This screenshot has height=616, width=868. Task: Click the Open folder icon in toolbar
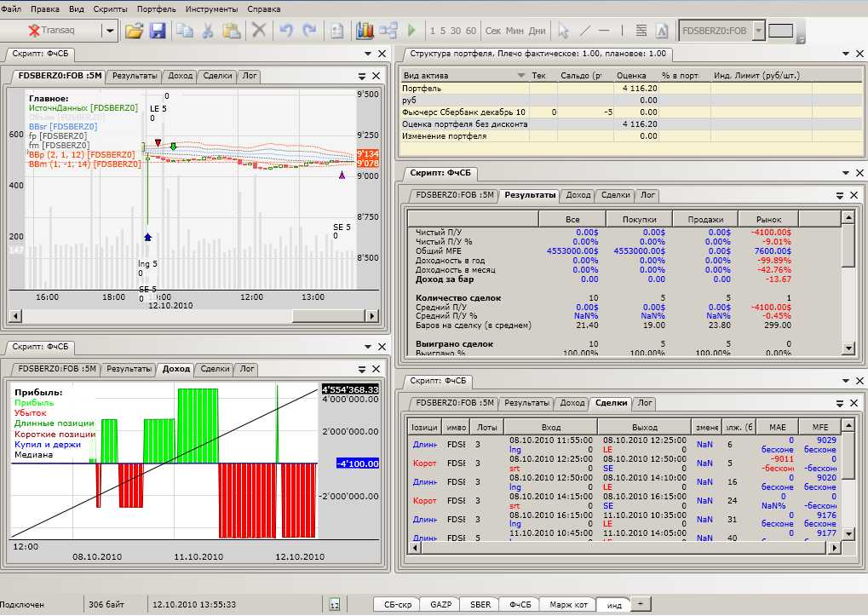[x=134, y=31]
